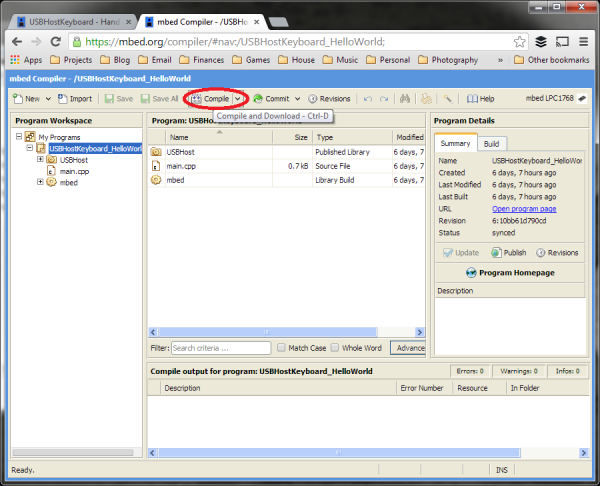Open the Other bookmarks folder
This screenshot has width=600, height=486.
[551, 60]
